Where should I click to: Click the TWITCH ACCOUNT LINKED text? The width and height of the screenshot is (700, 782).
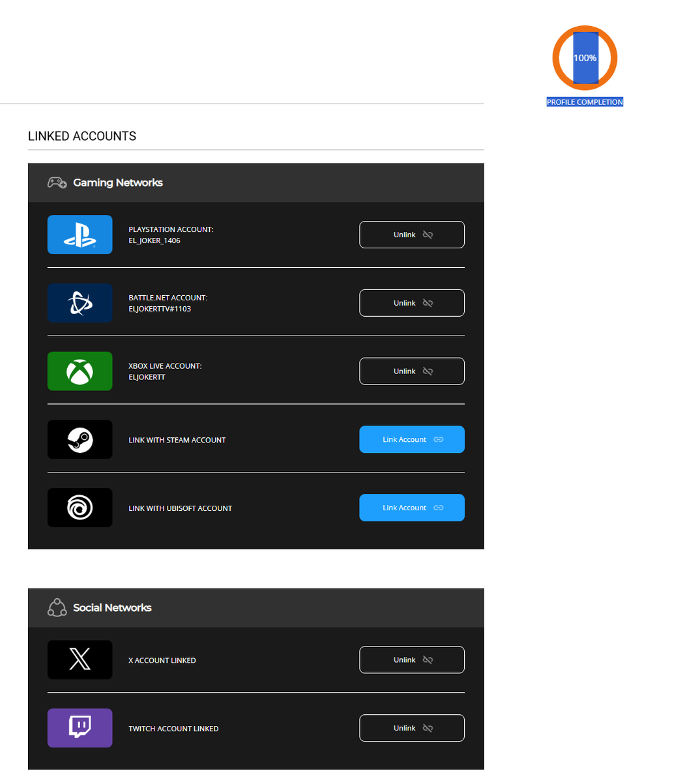173,729
